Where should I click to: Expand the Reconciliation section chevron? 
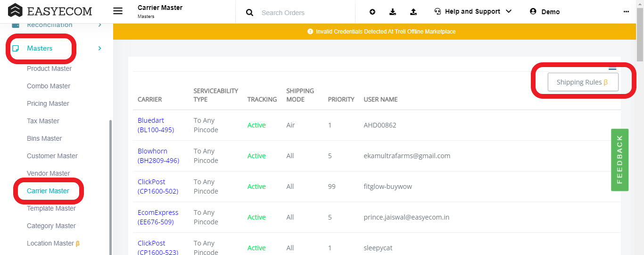point(99,25)
